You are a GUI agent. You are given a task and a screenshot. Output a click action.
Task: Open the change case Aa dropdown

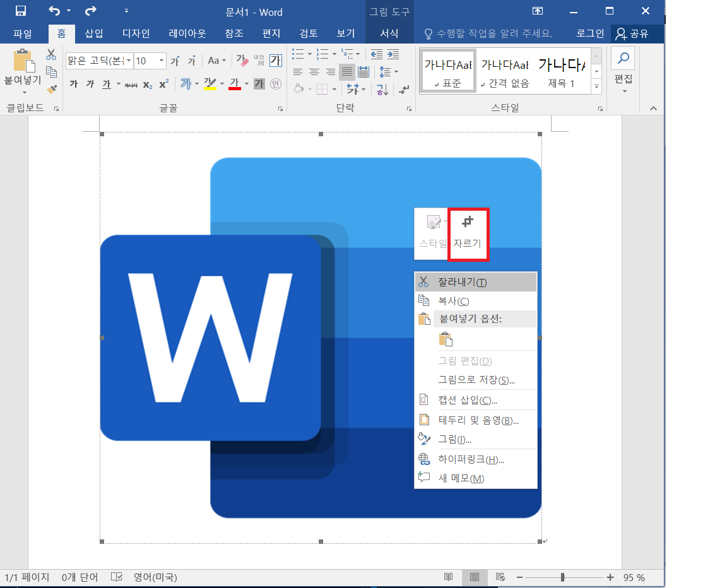[x=216, y=61]
